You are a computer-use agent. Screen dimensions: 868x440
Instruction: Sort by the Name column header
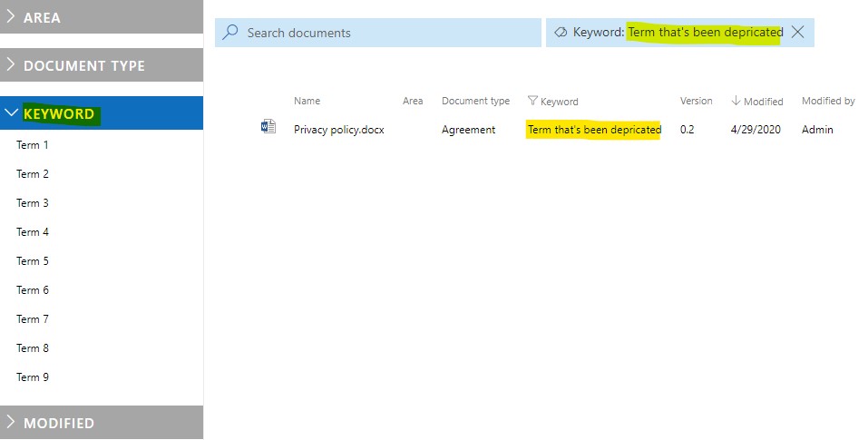click(x=307, y=101)
